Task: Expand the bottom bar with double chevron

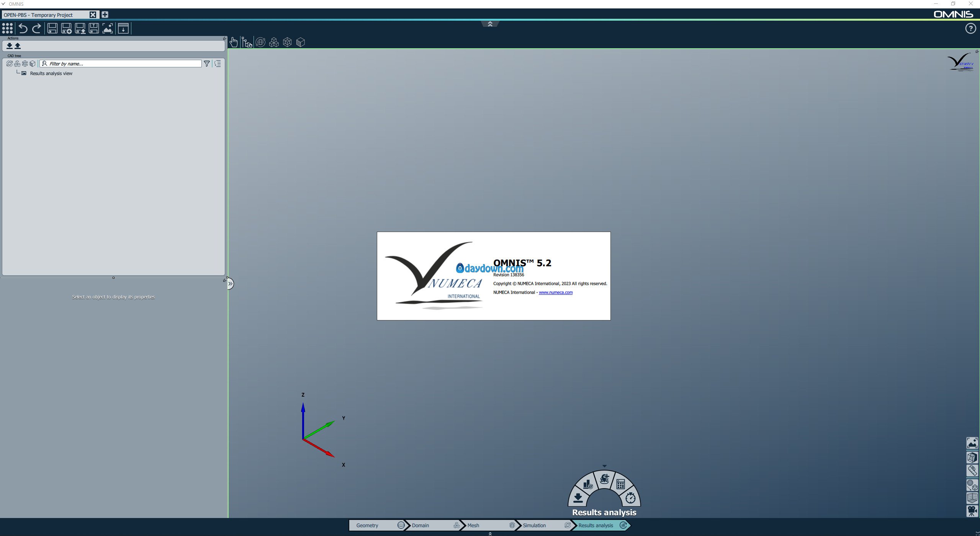Action: 490,533
